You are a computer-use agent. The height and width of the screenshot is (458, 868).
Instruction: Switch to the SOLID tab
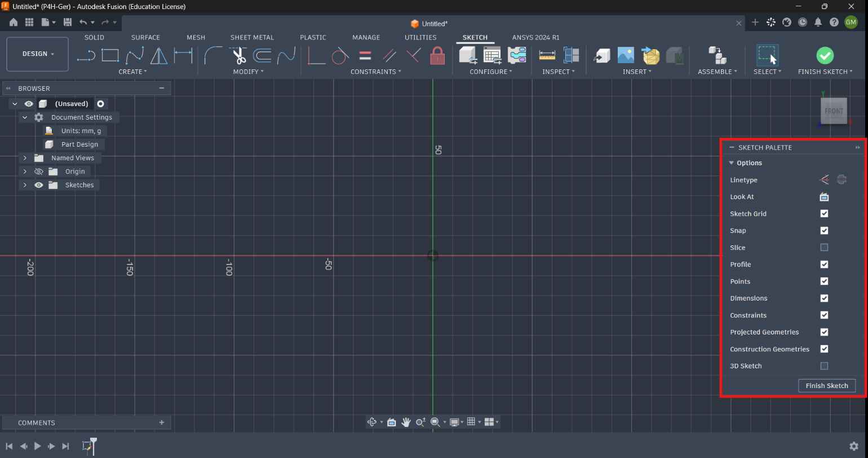coord(94,37)
